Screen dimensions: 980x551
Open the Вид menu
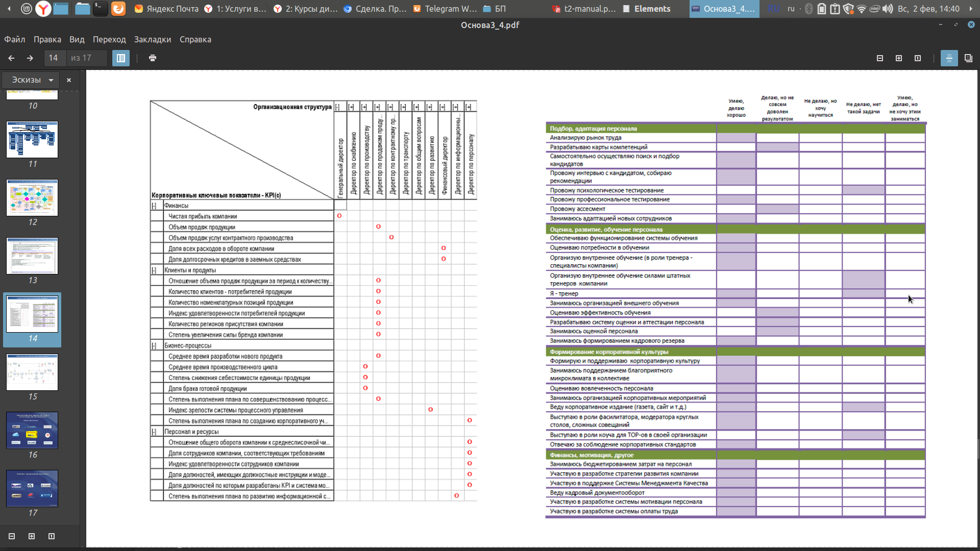coord(77,39)
